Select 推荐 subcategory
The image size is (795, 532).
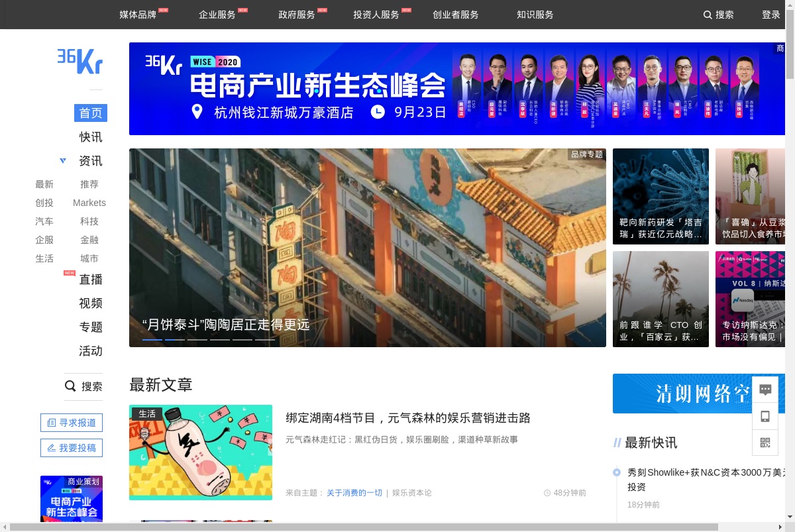pos(89,184)
